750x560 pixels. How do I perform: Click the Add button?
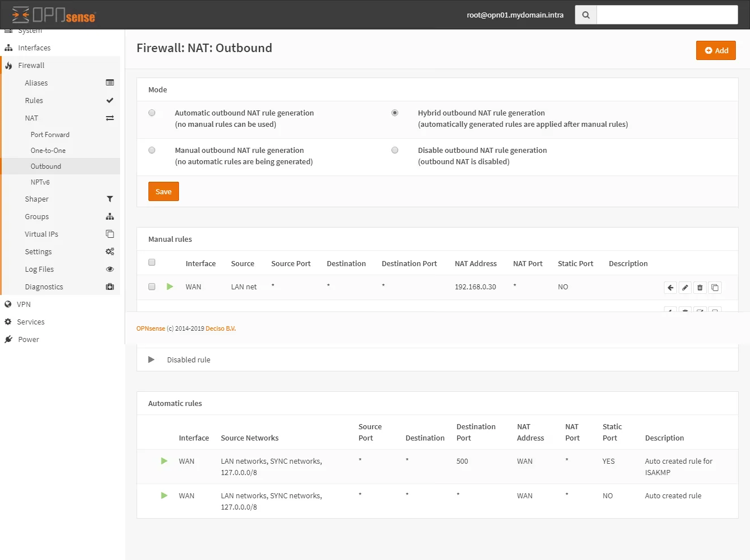click(x=715, y=50)
